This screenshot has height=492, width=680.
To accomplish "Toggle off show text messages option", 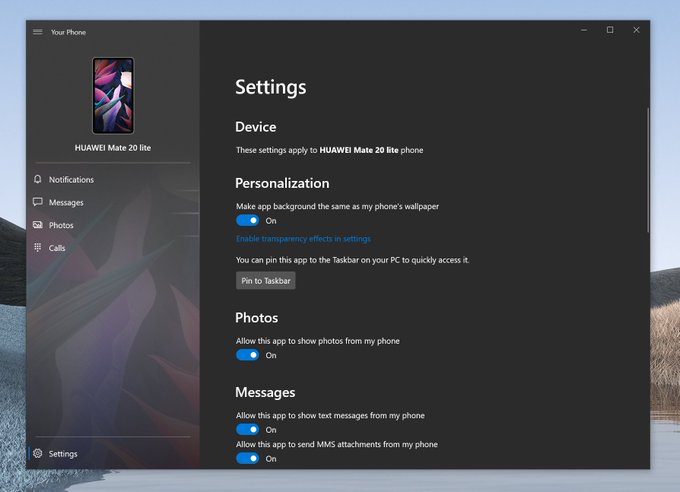I will click(247, 429).
